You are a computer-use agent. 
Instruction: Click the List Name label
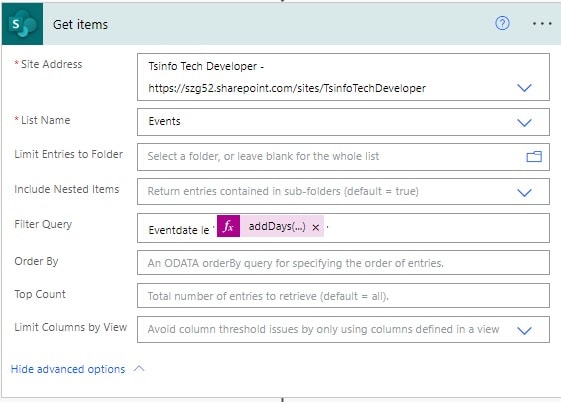(x=45, y=120)
